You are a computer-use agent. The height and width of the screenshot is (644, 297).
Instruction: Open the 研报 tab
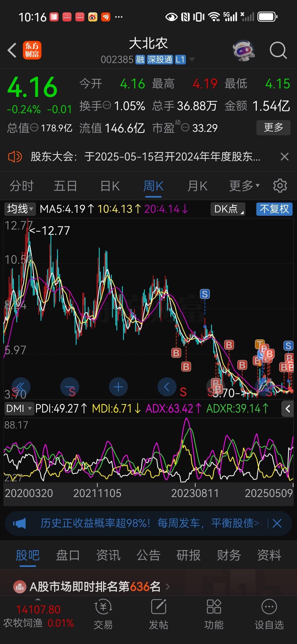tap(189, 555)
